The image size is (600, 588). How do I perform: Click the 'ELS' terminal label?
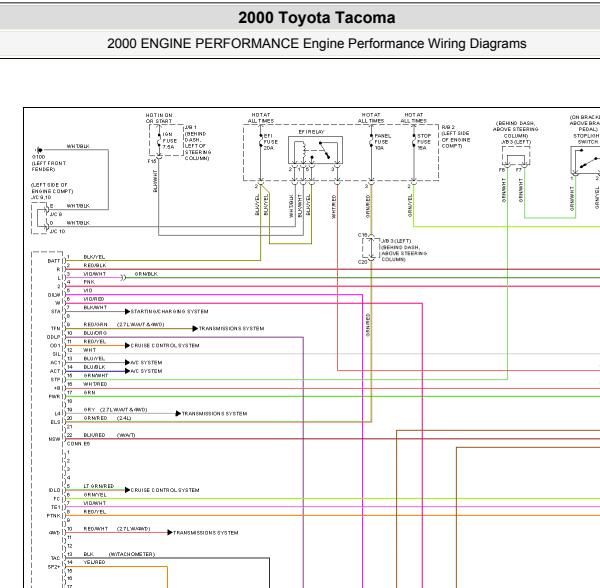point(56,422)
